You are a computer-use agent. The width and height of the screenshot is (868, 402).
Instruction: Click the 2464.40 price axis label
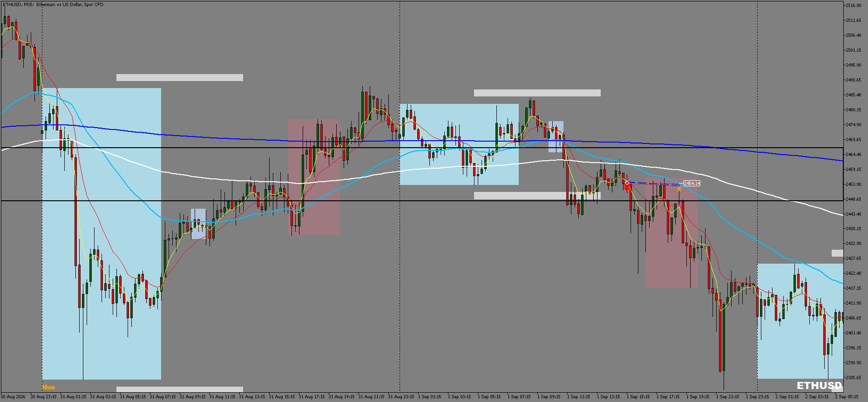click(854, 155)
